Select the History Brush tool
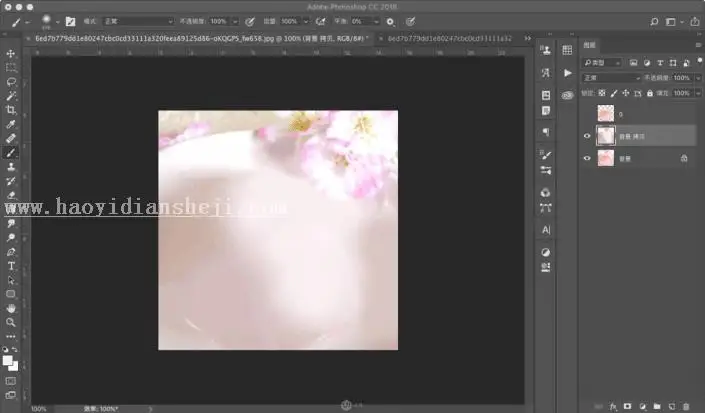Image resolution: width=705 pixels, height=413 pixels. click(11, 181)
